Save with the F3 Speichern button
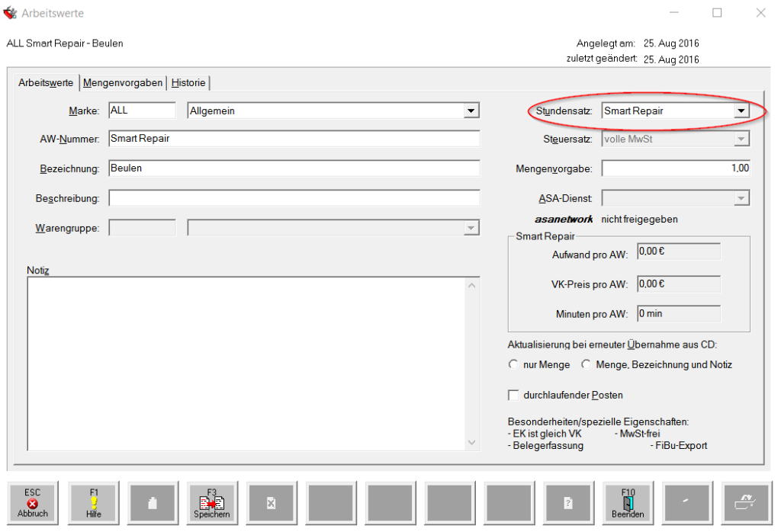This screenshot has width=781, height=532. point(212,502)
